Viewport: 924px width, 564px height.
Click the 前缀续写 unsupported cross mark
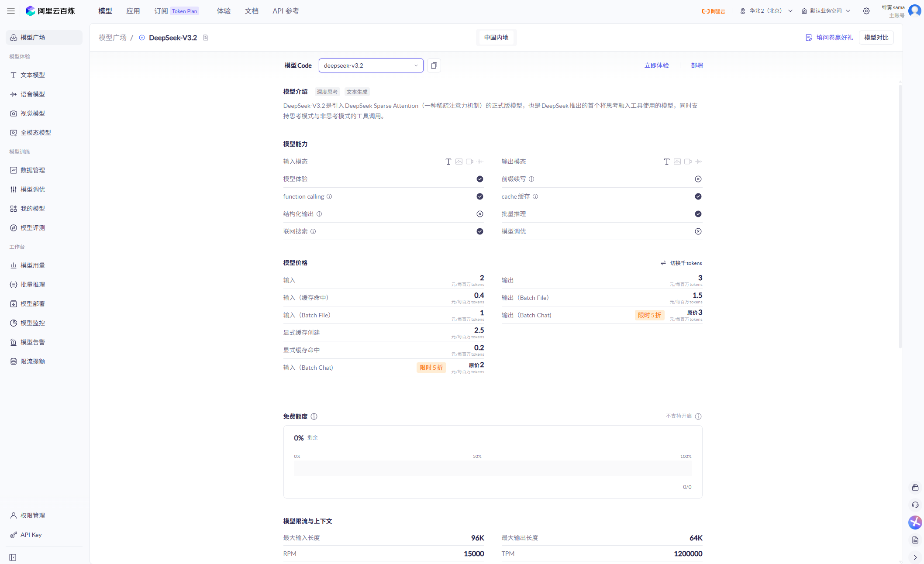(x=698, y=179)
